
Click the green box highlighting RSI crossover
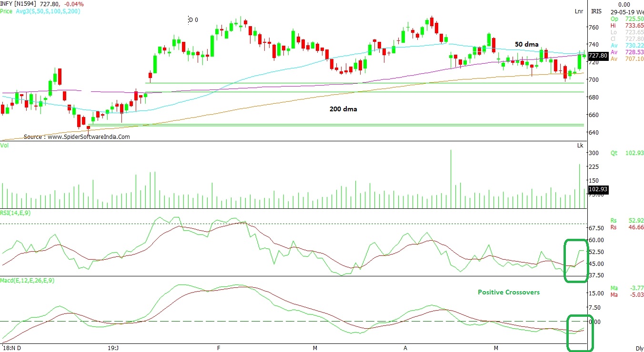tap(576, 261)
